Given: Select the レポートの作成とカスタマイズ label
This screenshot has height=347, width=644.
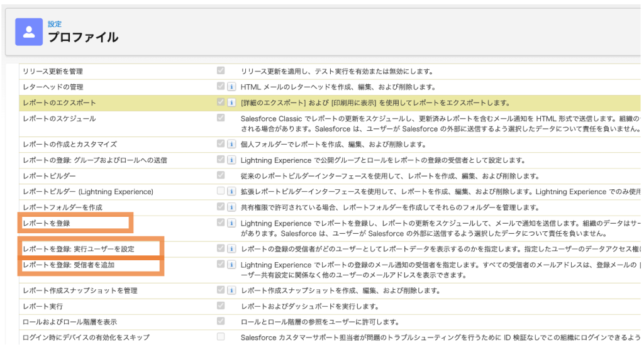Looking at the screenshot, I should (x=70, y=145).
